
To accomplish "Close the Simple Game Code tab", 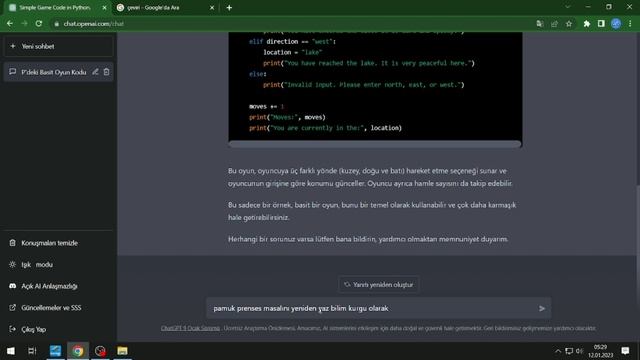I will click(104, 8).
